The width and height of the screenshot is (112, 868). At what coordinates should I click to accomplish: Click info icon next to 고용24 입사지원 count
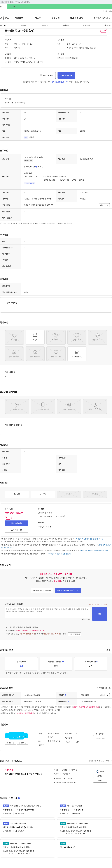(97, 662)
